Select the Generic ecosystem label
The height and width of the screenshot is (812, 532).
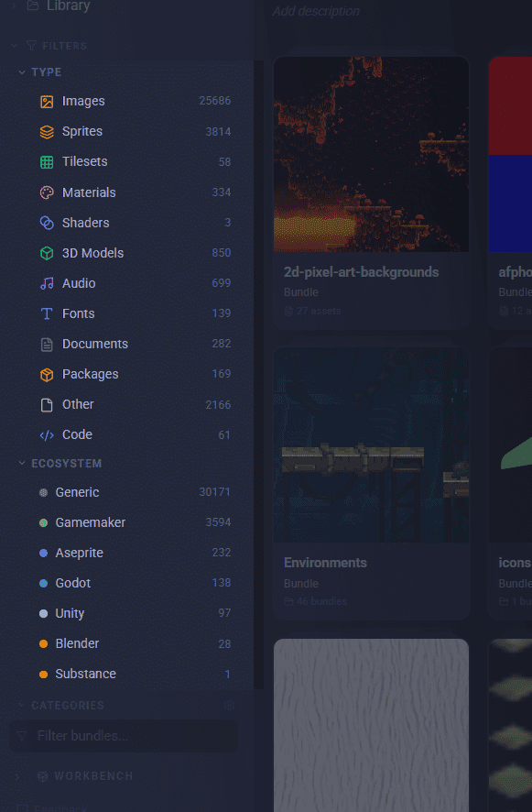click(77, 492)
